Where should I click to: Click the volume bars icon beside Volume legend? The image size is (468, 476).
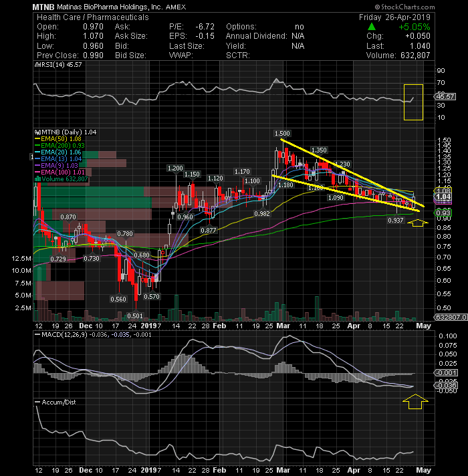[38, 178]
